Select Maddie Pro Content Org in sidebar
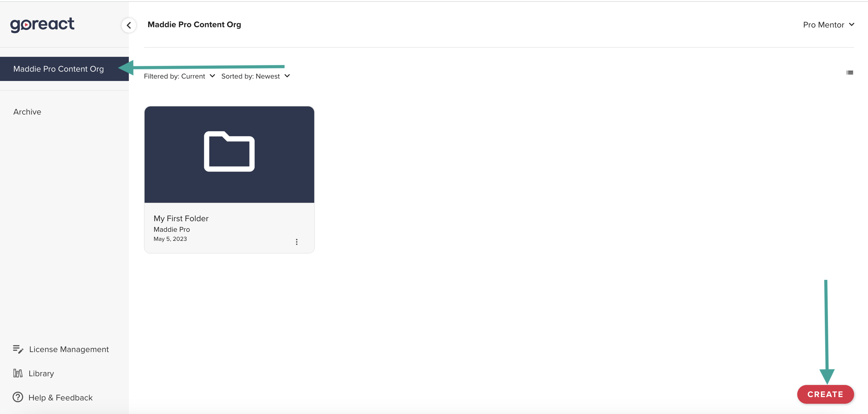The image size is (868, 414). (x=64, y=69)
